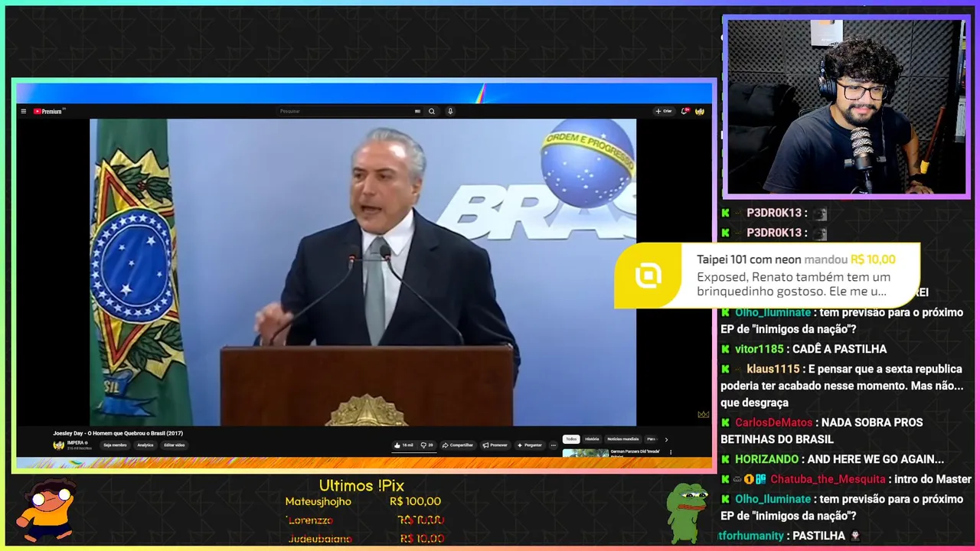The image size is (980, 551).
Task: Click the Pepe frog mascot image
Action: point(686,511)
